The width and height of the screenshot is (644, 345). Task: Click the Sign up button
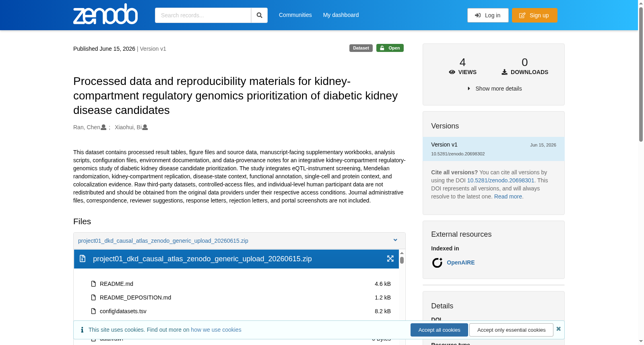coord(535,15)
